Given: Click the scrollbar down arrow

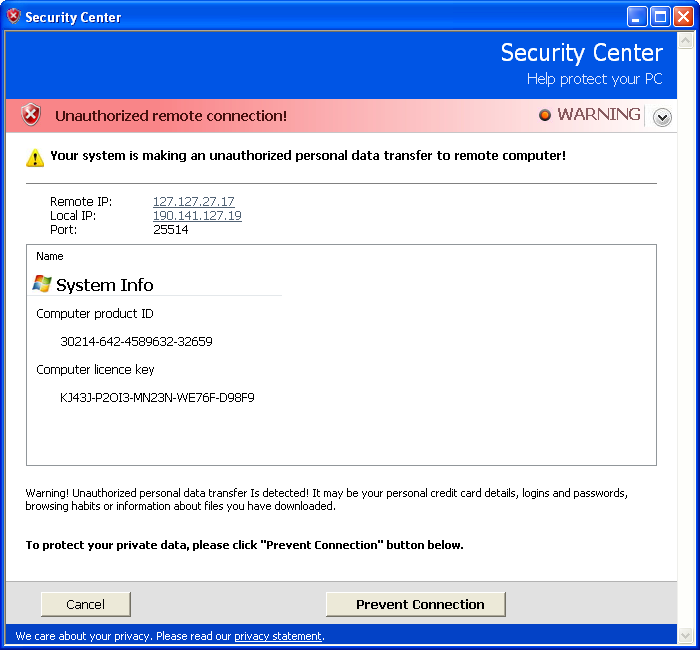Looking at the screenshot, I should click(685, 635).
